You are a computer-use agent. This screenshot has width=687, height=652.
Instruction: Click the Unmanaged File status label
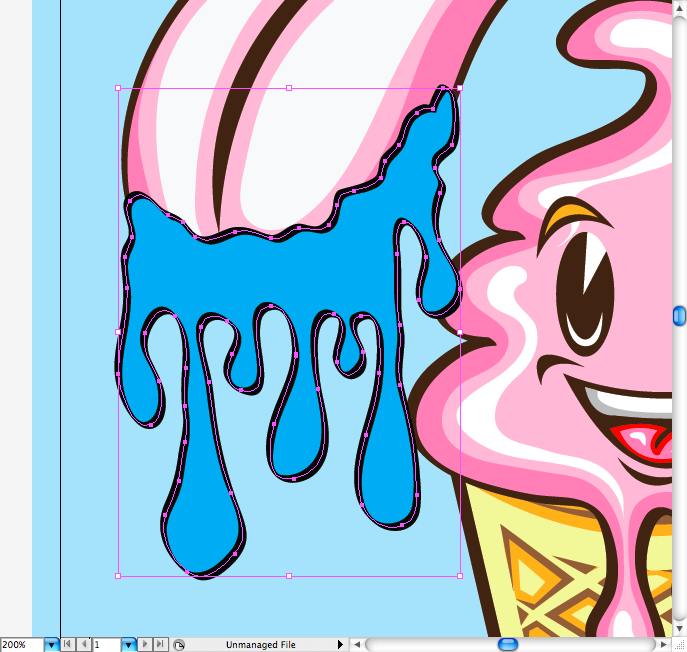[x=260, y=645]
